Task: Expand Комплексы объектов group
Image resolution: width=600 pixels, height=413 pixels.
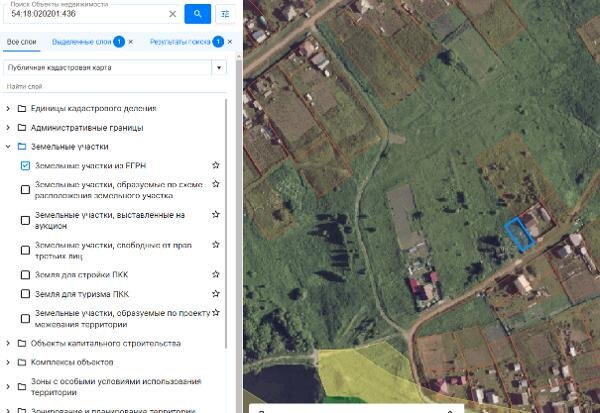Action: 8,362
